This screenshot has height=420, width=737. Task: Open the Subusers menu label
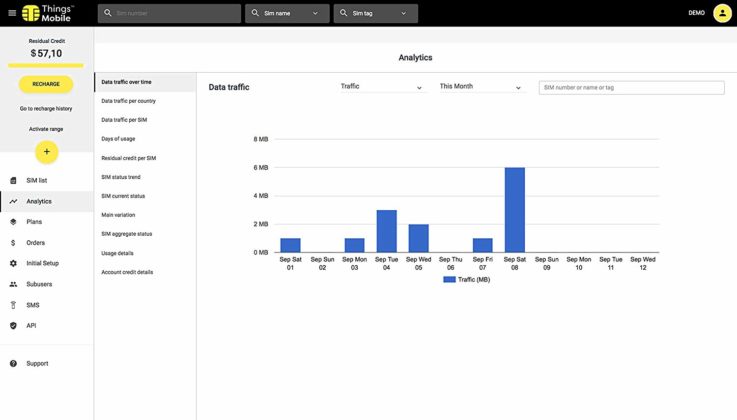tap(39, 284)
